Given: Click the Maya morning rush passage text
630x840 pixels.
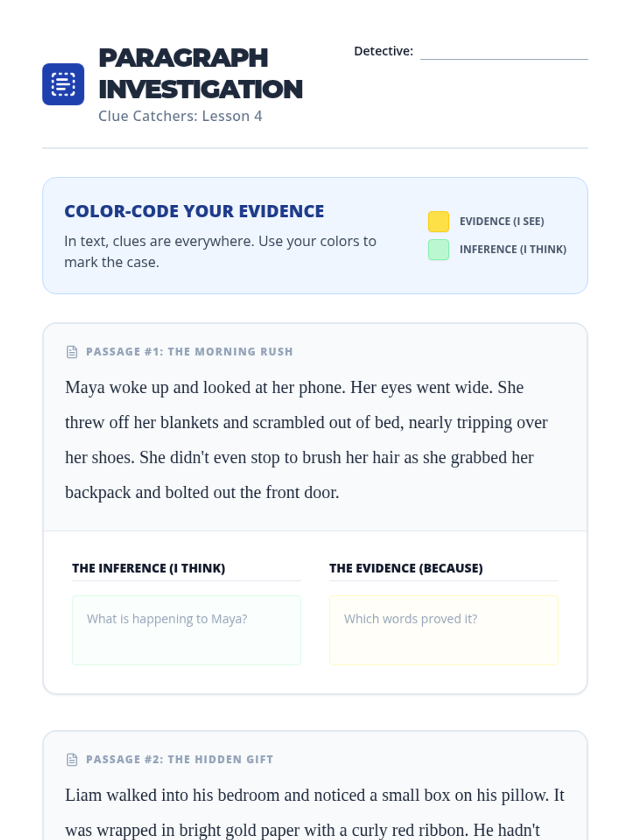Looking at the screenshot, I should [x=304, y=440].
